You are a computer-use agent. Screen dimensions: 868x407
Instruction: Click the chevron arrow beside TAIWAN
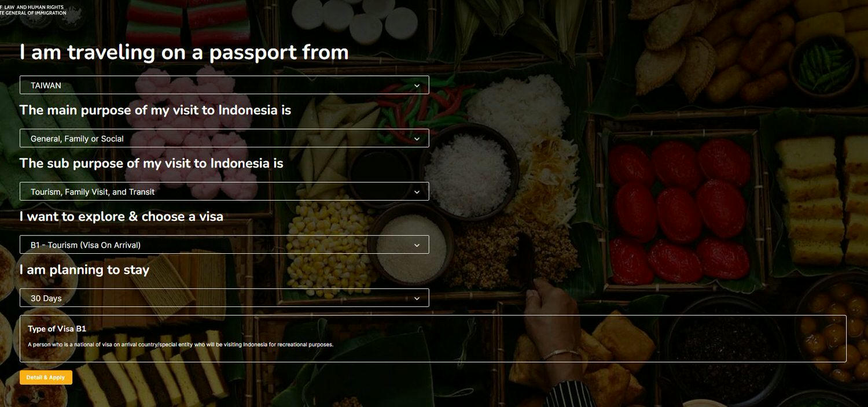click(417, 86)
